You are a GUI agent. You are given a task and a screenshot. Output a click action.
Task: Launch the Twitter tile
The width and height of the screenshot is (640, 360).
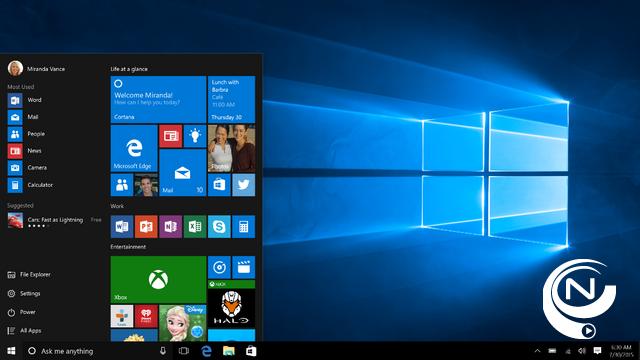pos(244,185)
